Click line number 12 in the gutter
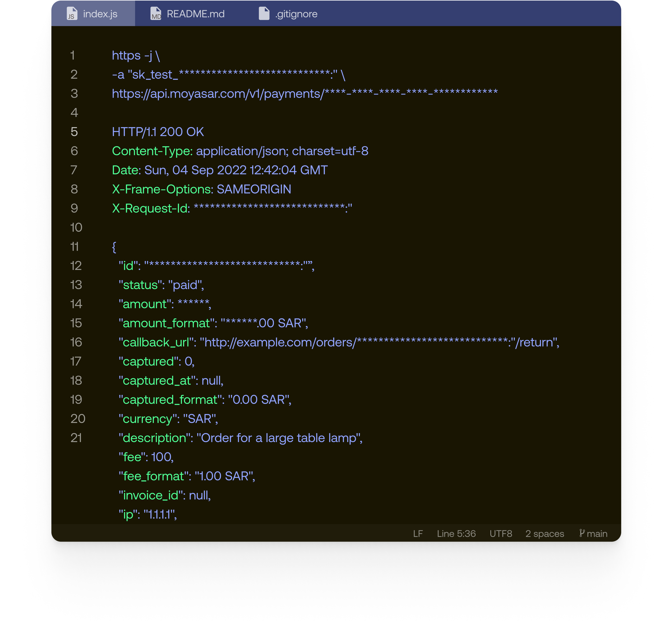 click(76, 266)
